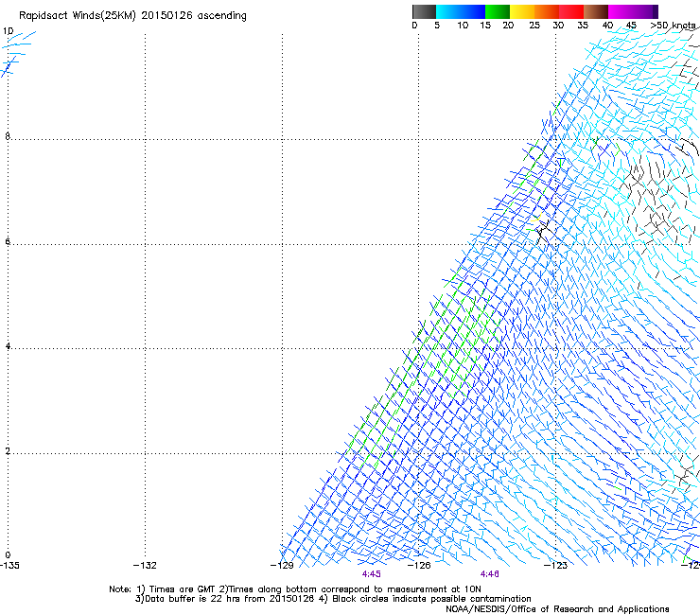700x615 pixels.
Task: Select the orange 25-30 knots legend swatch
Action: 547,11
